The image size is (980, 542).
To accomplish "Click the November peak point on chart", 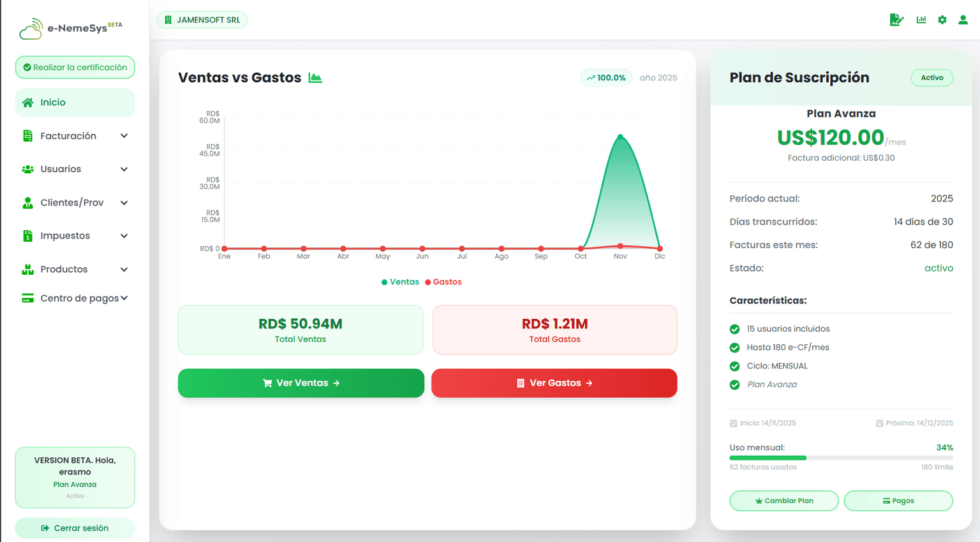I will coord(620,136).
